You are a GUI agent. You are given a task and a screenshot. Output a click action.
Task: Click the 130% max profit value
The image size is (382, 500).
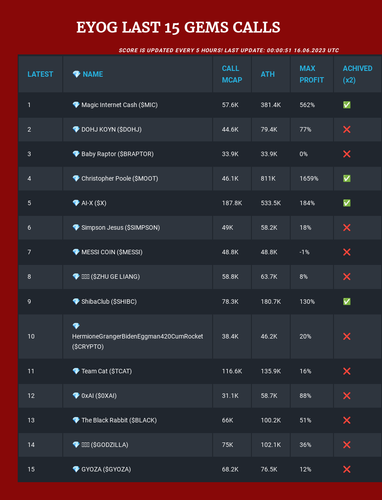pyautogui.click(x=307, y=301)
